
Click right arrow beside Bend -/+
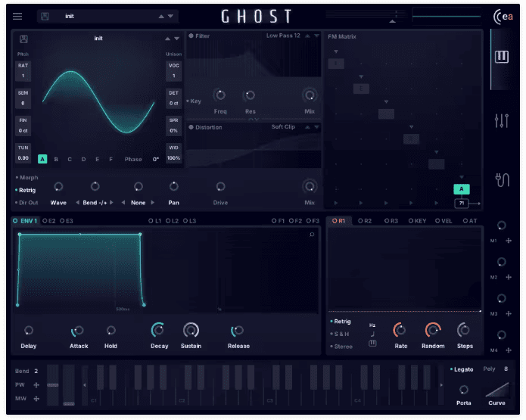(x=111, y=203)
